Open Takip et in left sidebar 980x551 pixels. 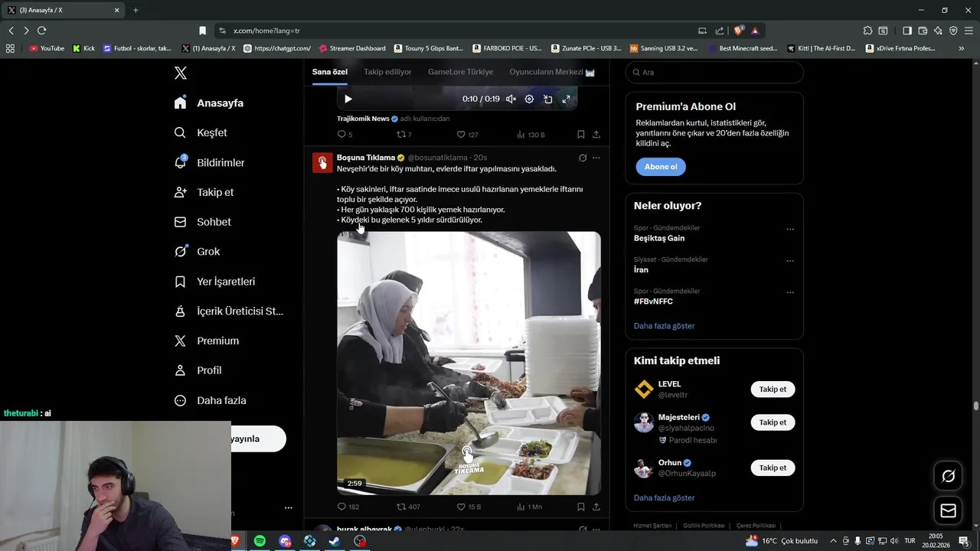pos(204,192)
